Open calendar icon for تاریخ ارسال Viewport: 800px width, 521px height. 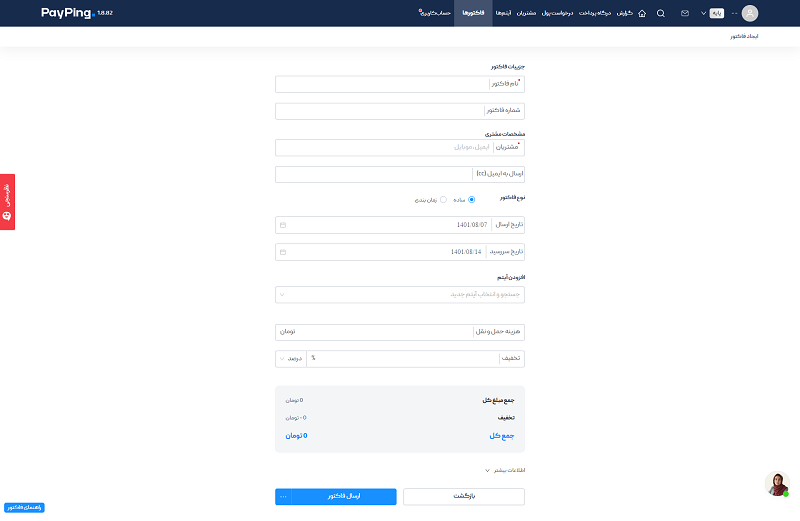(283, 225)
